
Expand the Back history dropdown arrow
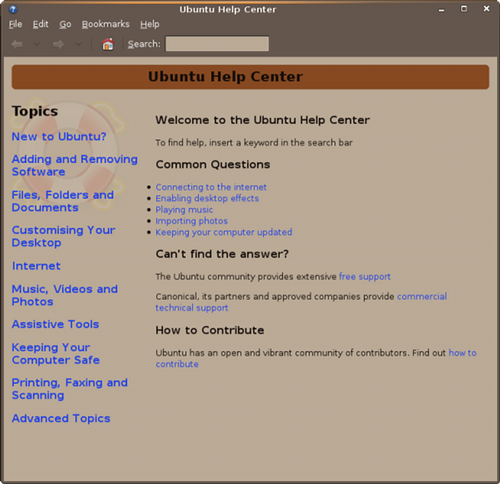[x=37, y=44]
